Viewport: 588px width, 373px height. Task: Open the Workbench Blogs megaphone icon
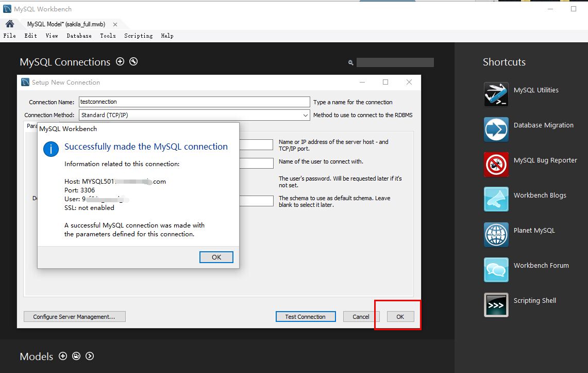tap(496, 199)
